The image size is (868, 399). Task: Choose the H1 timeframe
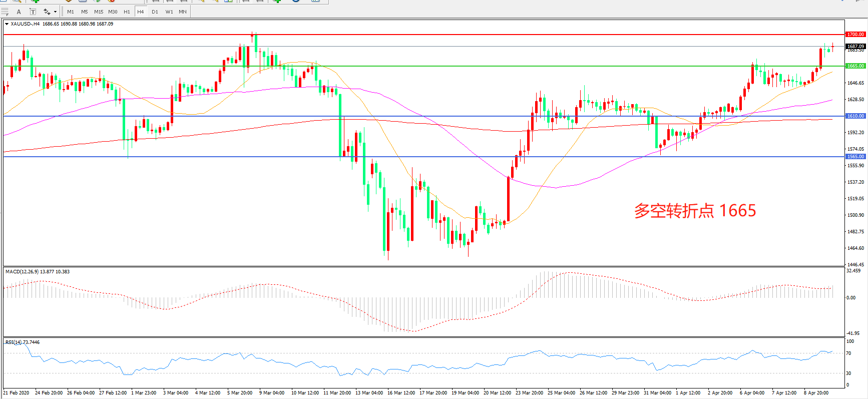127,12
